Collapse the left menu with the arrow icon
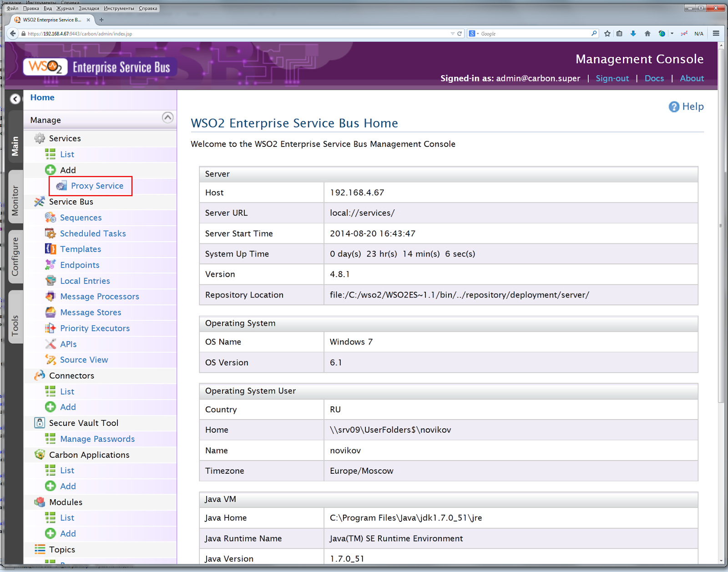Image resolution: width=728 pixels, height=572 pixels. 15,99
